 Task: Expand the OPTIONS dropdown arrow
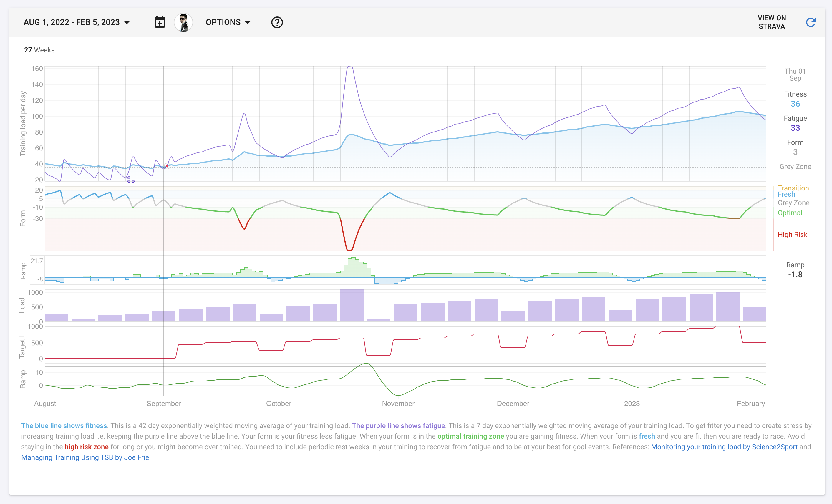(x=248, y=23)
